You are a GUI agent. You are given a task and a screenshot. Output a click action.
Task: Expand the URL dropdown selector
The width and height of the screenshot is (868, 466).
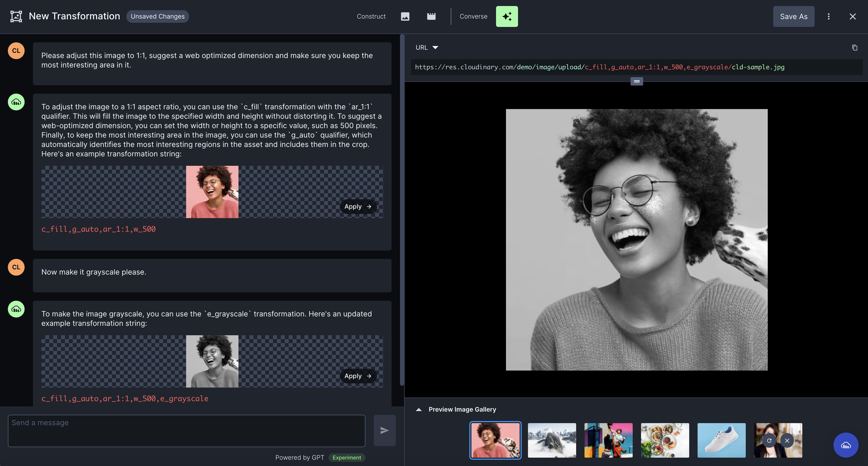(435, 47)
